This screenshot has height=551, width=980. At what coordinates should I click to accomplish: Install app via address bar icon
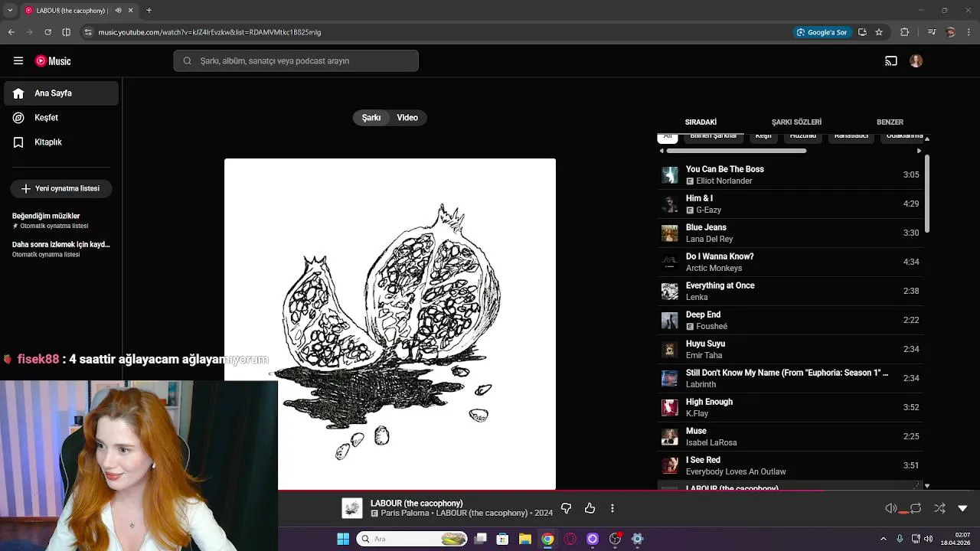[x=862, y=32]
